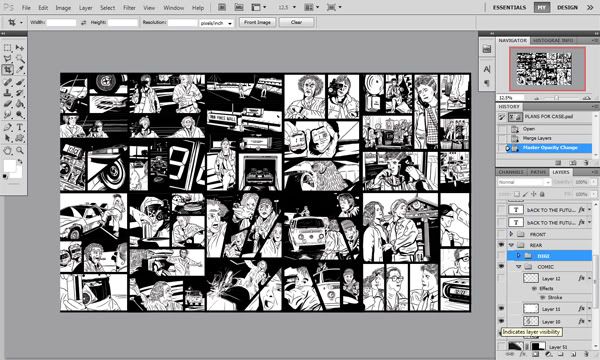The width and height of the screenshot is (600, 360).
Task: Switch to the Paths tab
Action: 538,172
